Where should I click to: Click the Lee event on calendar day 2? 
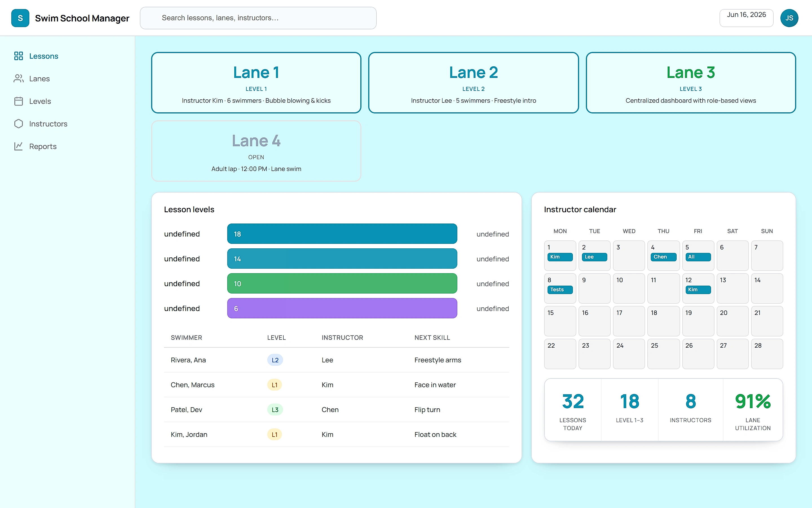[594, 257]
